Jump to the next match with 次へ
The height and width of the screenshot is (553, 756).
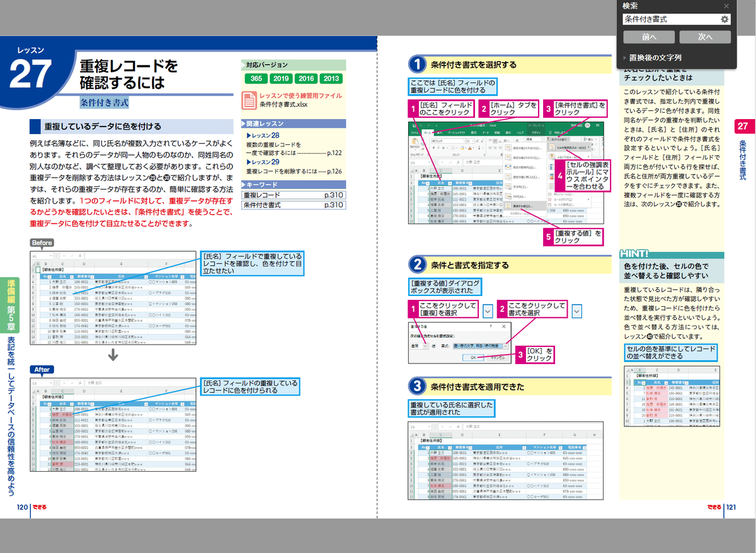point(704,37)
